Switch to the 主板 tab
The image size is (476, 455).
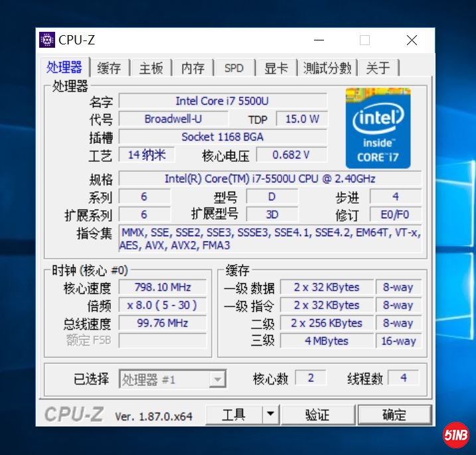pyautogui.click(x=151, y=68)
